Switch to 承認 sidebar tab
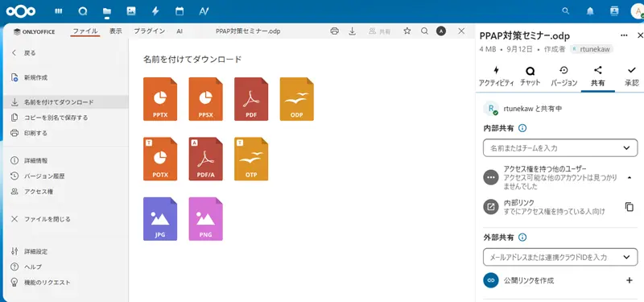The height and width of the screenshot is (302, 644). tap(632, 77)
